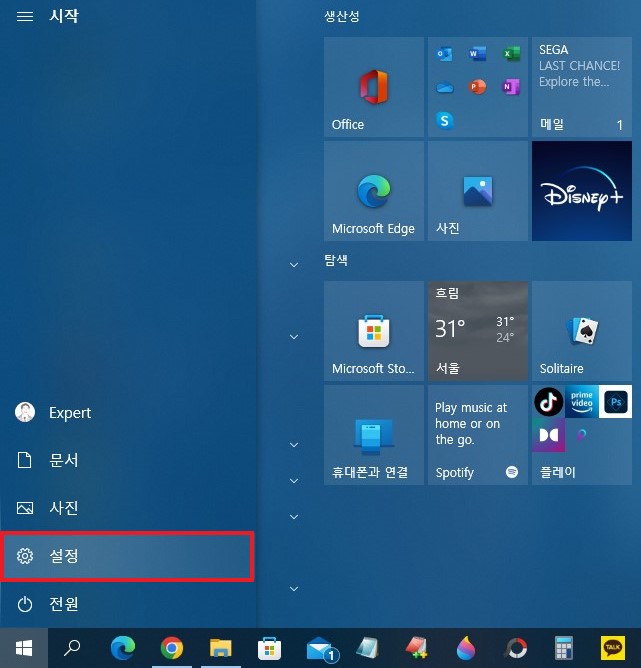Click the Photoshop Express icon in 플레이 folder
Screen dimensions: 641x668
615,401
